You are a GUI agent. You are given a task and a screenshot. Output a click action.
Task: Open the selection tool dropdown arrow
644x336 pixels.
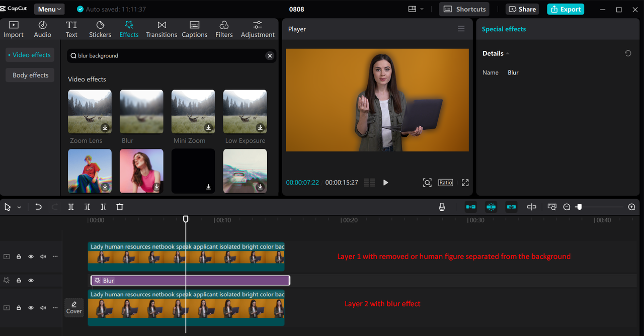(19, 207)
